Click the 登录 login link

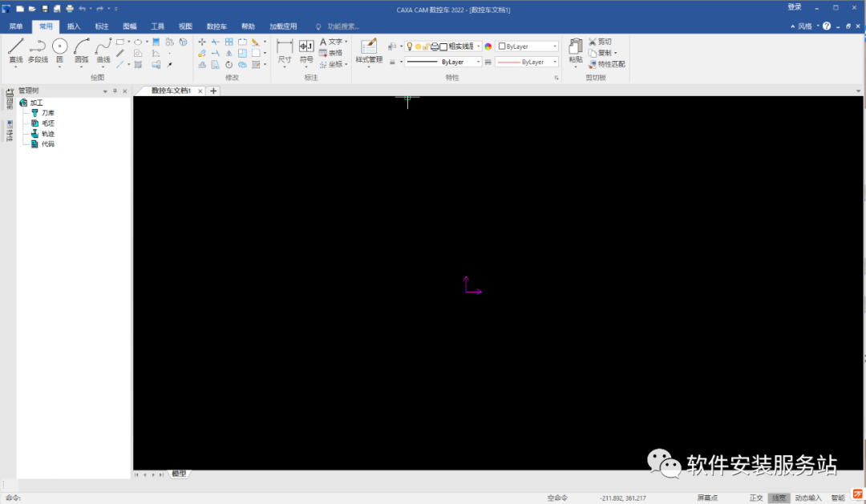(794, 7)
